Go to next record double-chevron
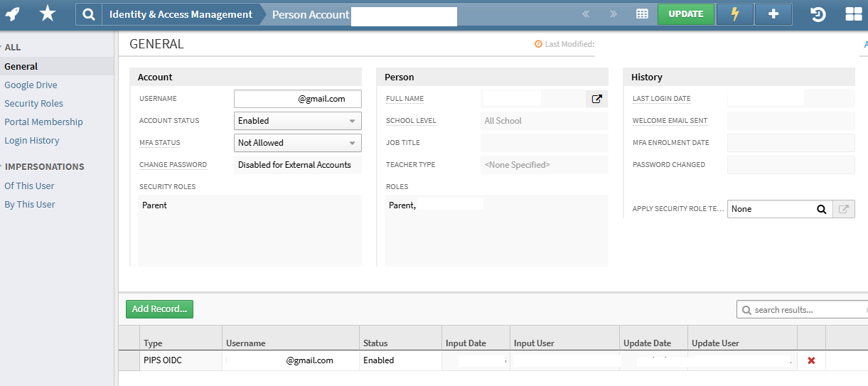This screenshot has height=386, width=868. click(x=614, y=14)
